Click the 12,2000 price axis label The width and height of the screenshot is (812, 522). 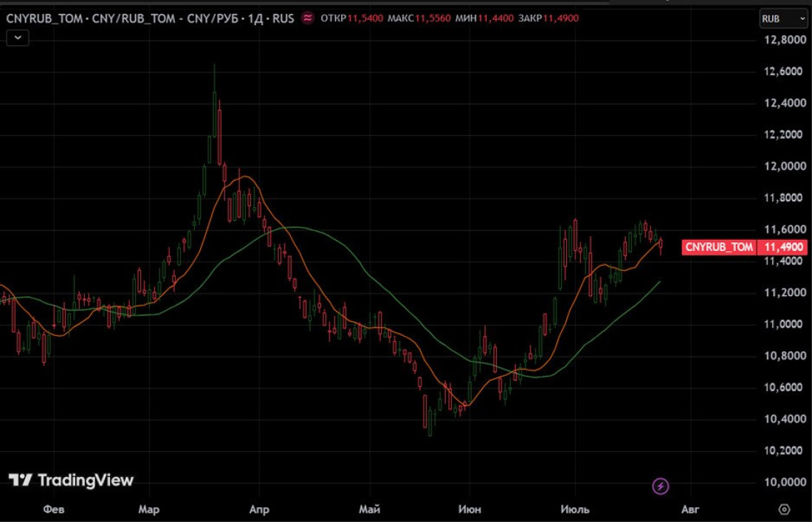[x=785, y=134]
